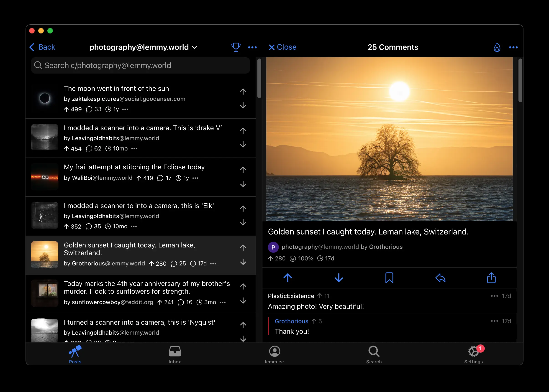Downvote the post with large blue arrow
Screen dimensions: 549x392
point(339,278)
